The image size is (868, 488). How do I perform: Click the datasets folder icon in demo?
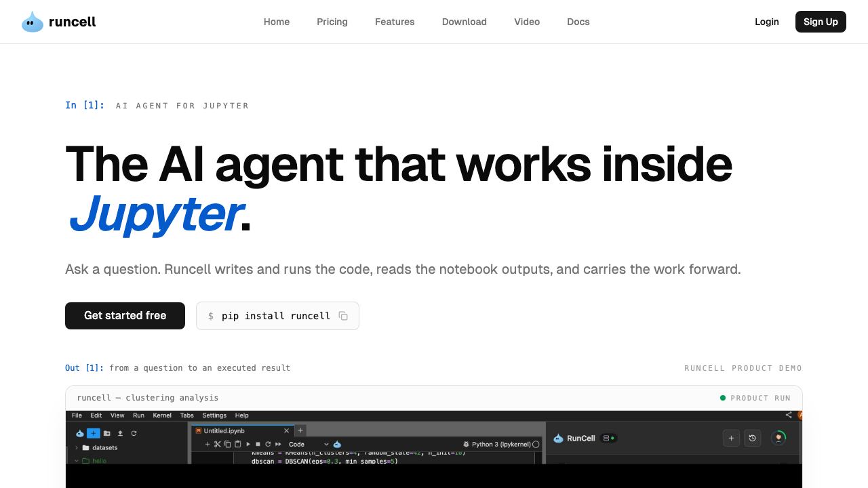[x=85, y=448]
